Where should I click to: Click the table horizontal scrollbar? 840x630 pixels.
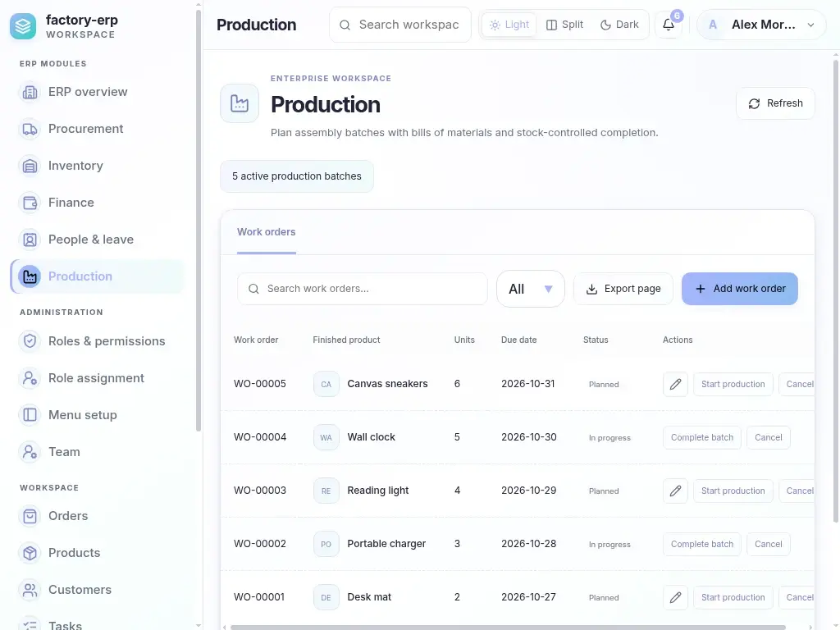[x=508, y=627]
